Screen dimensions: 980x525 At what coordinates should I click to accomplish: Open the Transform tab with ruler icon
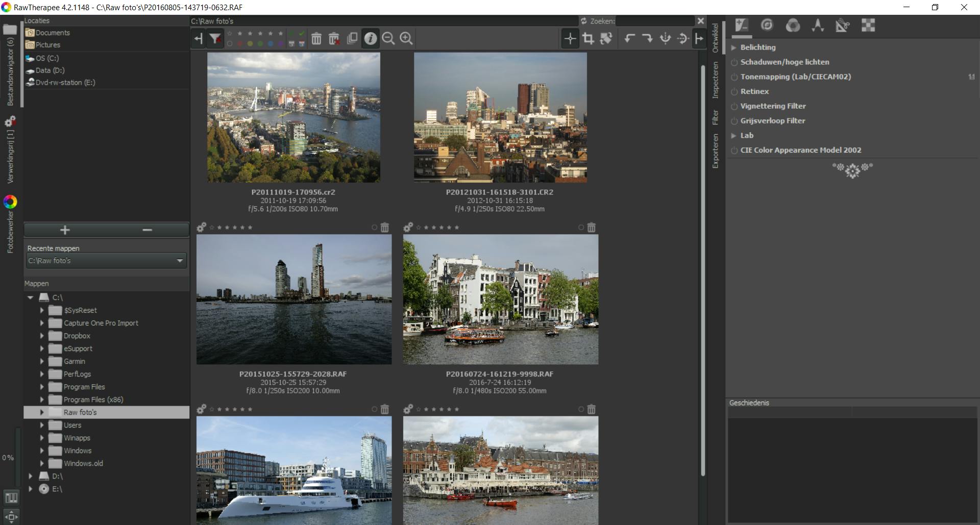tap(842, 26)
